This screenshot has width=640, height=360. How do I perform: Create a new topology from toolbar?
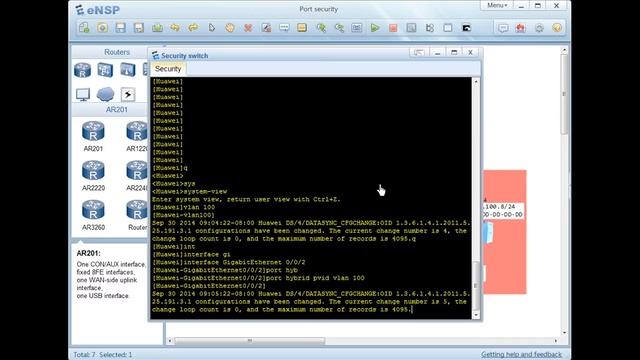[x=84, y=28]
